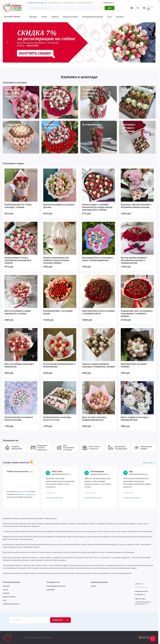
Task: Click the Найти search button
Action: coord(110,8)
